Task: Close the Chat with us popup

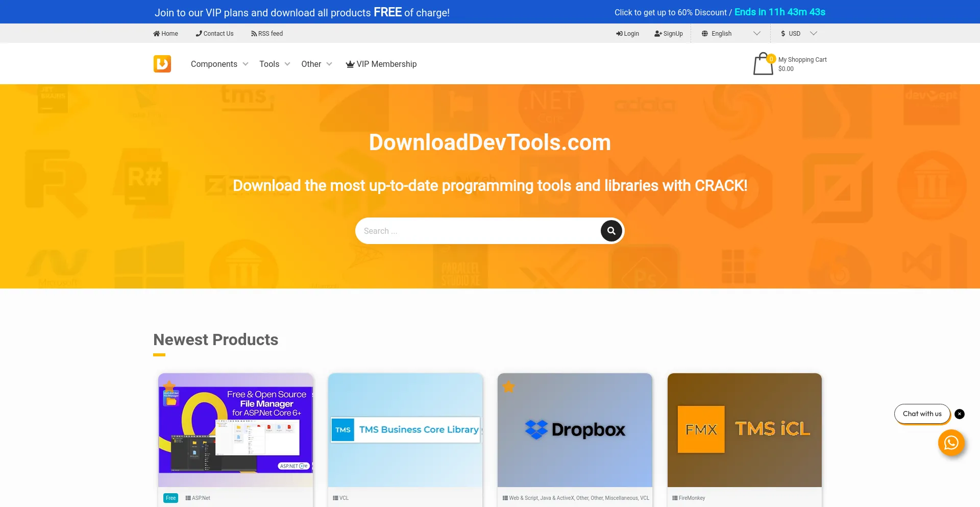Action: pyautogui.click(x=960, y=414)
